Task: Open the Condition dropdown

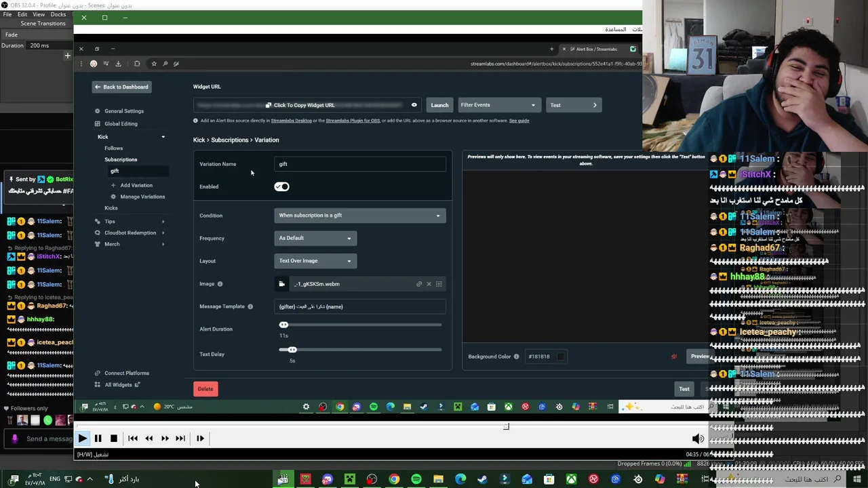Action: (x=360, y=216)
